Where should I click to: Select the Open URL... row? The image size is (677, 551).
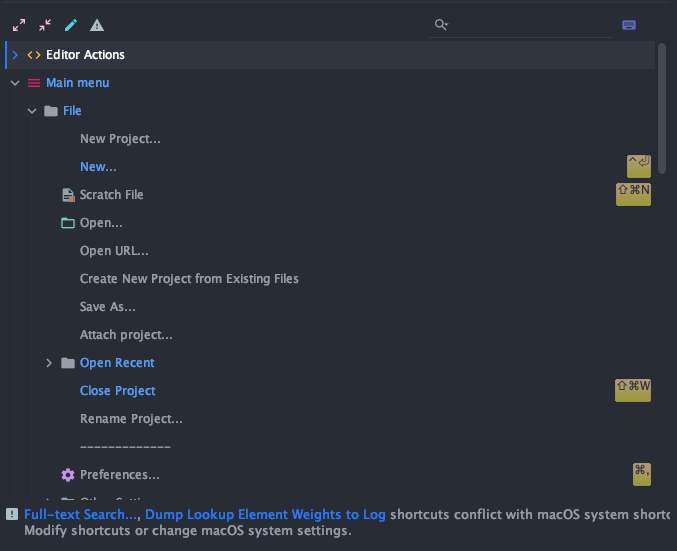click(330, 251)
